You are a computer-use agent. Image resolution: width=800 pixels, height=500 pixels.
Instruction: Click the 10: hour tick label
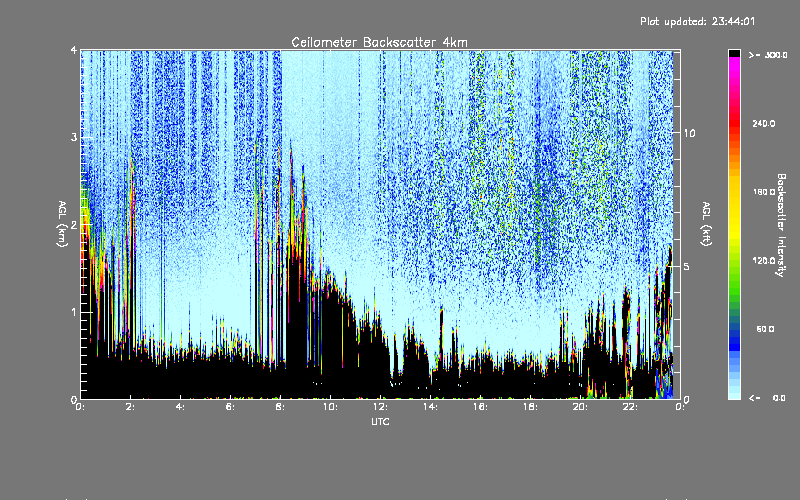point(330,407)
